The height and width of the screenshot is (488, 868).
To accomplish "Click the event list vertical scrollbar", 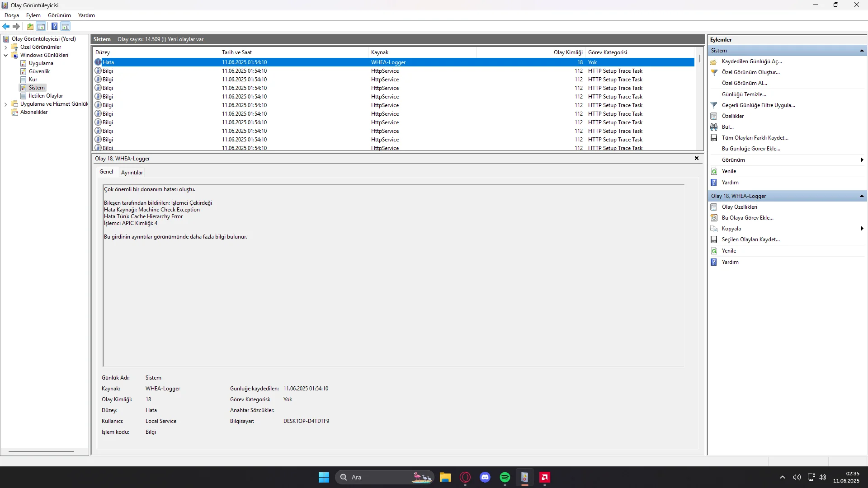I will pyautogui.click(x=699, y=104).
